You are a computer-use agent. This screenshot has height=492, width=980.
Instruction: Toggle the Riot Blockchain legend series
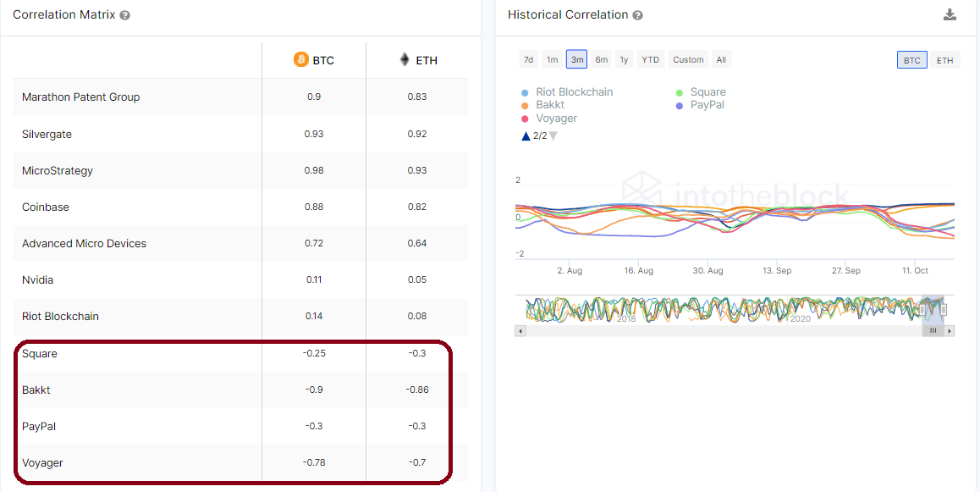[568, 92]
